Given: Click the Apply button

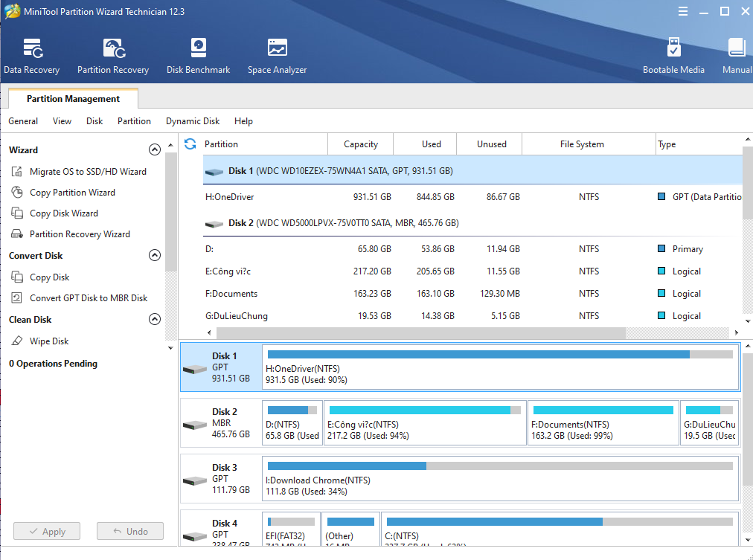Looking at the screenshot, I should pyautogui.click(x=47, y=531).
